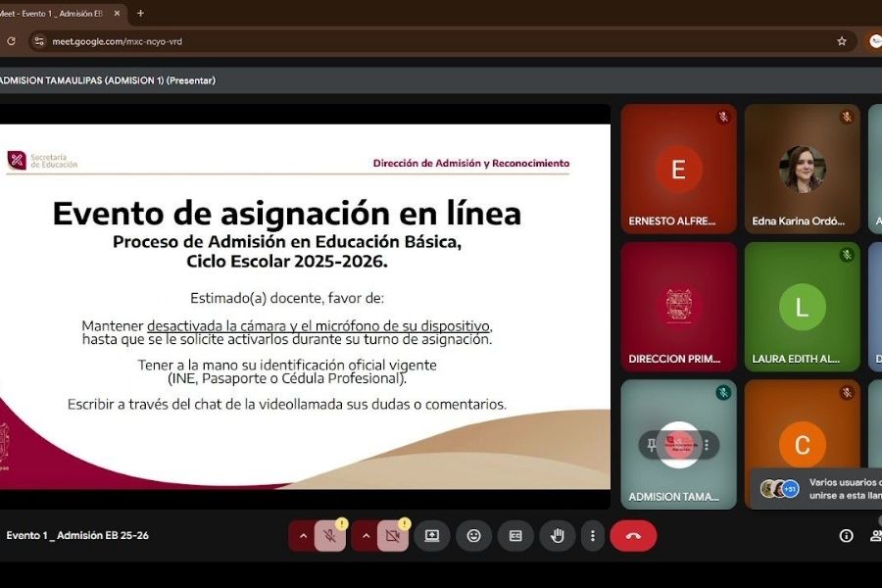Open the emoji reactions button
This screenshot has height=588, width=882.
(x=474, y=536)
